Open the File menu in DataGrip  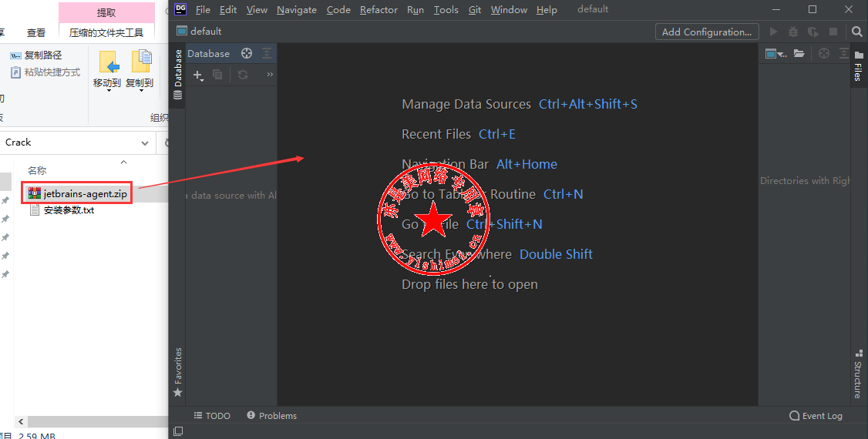point(203,10)
